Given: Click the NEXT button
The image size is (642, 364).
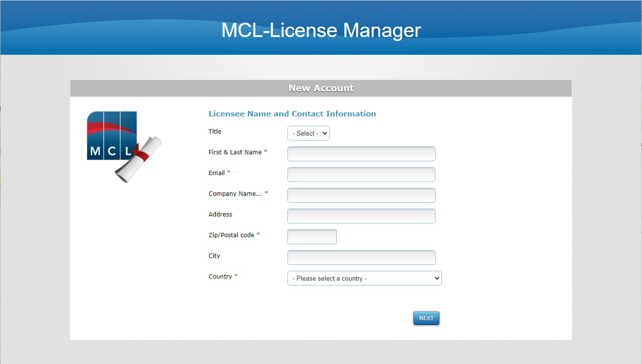Looking at the screenshot, I should (x=426, y=318).
